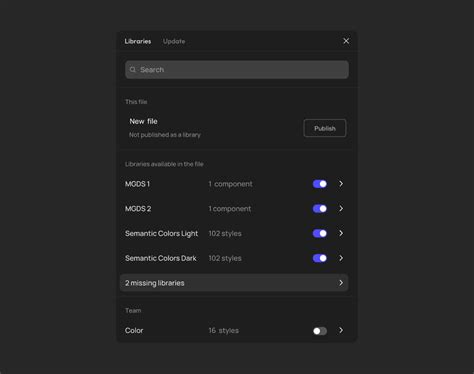The width and height of the screenshot is (474, 374).
Task: Disable the MGDS 2 library toggle
Action: (x=320, y=209)
